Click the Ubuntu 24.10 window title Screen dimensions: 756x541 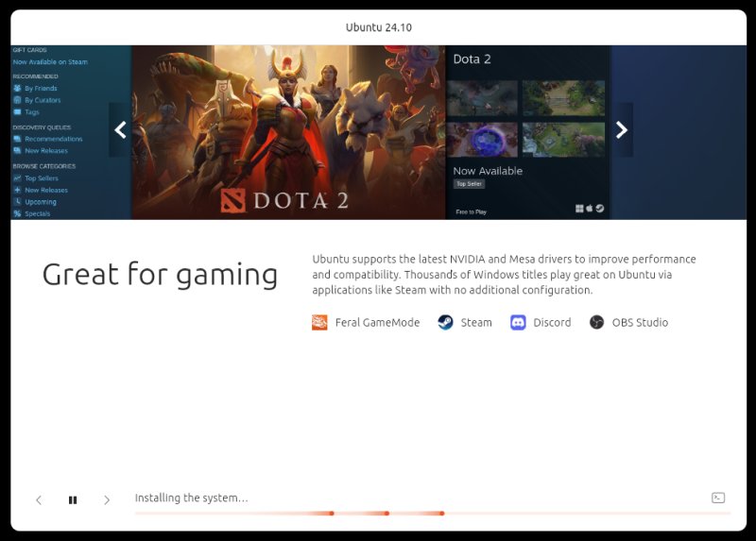379,27
